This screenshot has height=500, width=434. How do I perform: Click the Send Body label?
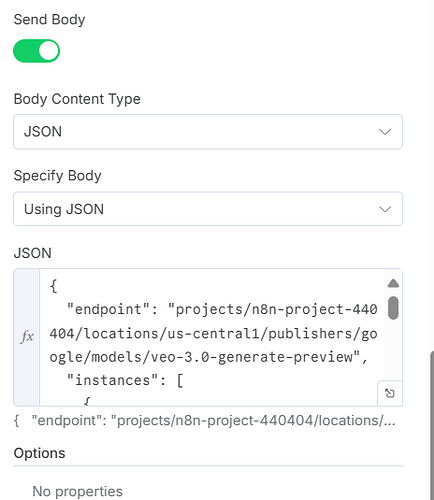(49, 20)
